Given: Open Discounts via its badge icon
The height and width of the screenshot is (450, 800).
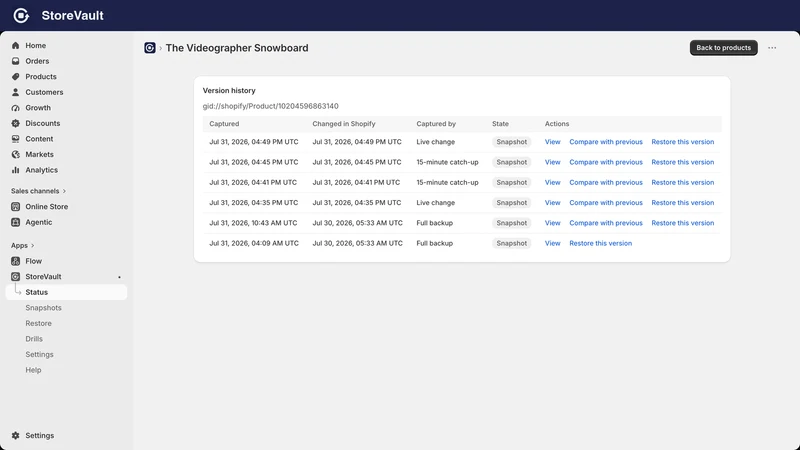Looking at the screenshot, I should point(15,123).
